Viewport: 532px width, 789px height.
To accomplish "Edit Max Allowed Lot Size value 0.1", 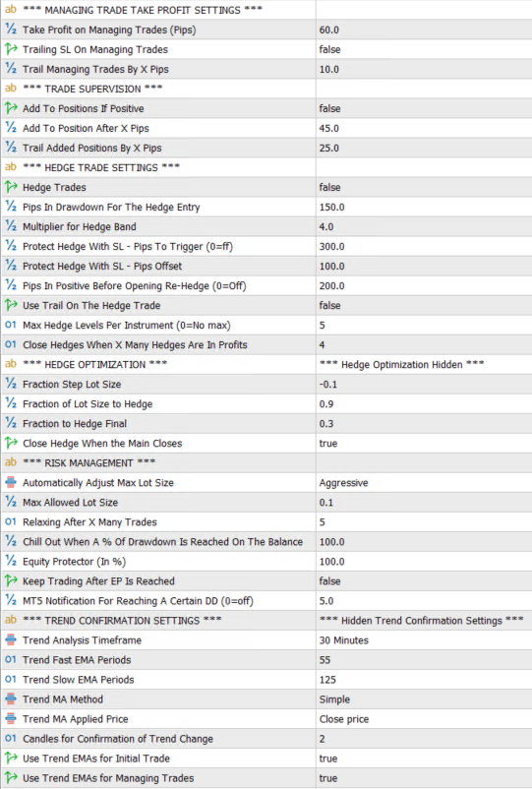I will [x=325, y=502].
